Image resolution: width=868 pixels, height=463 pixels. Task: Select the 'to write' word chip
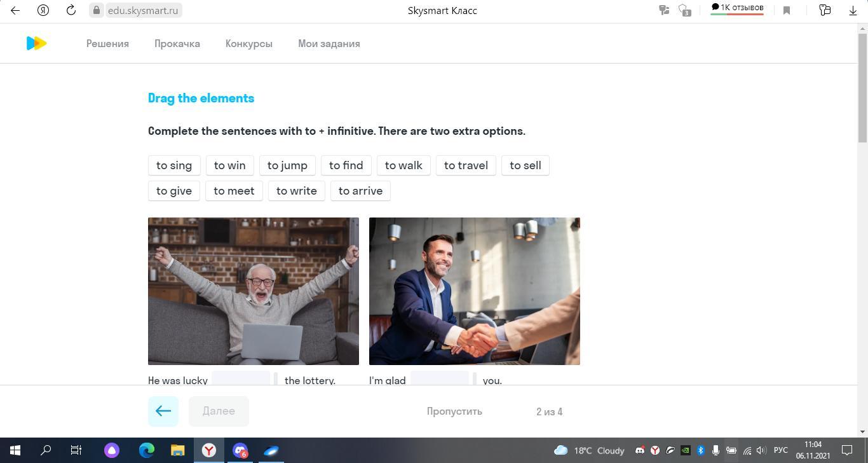pyautogui.click(x=297, y=191)
